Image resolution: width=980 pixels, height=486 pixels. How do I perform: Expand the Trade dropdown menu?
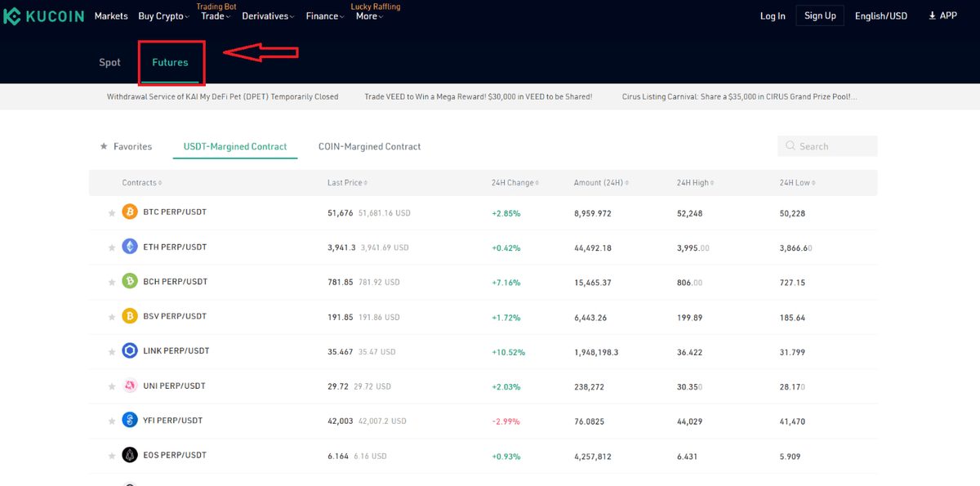click(215, 16)
